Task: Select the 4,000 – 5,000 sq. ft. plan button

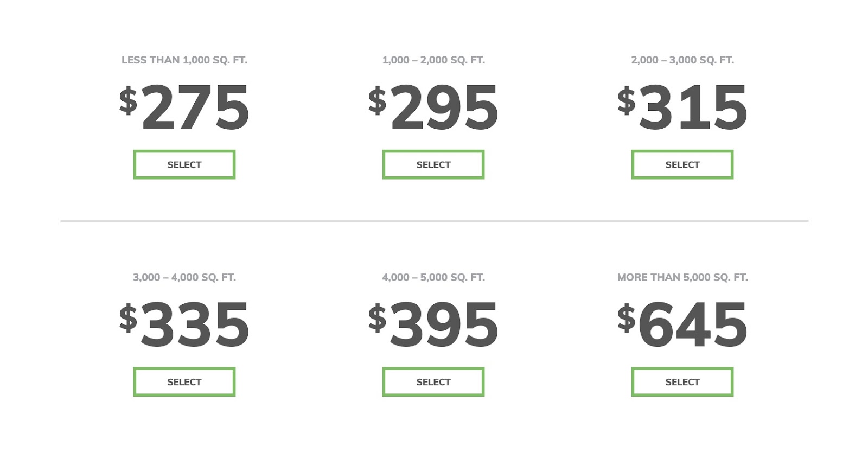Action: click(433, 382)
